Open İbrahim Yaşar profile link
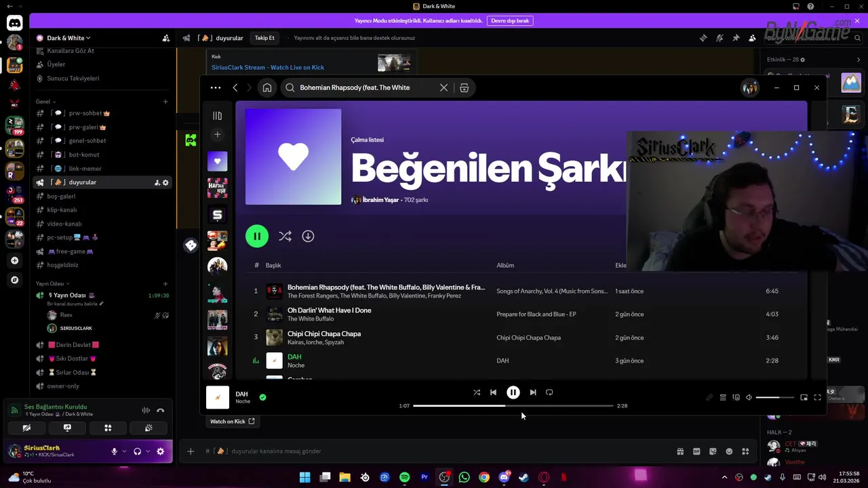This screenshot has height=488, width=868. [380, 200]
